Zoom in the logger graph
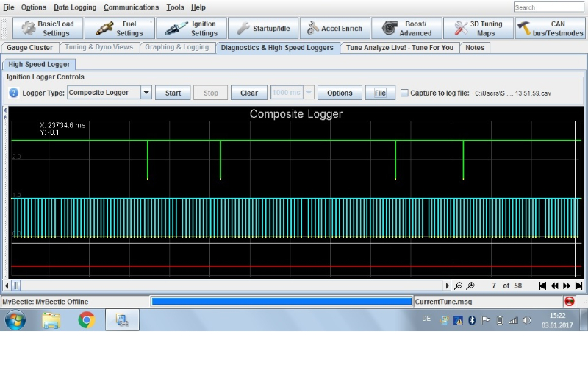Viewport: 588px width, 379px height. pos(470,286)
